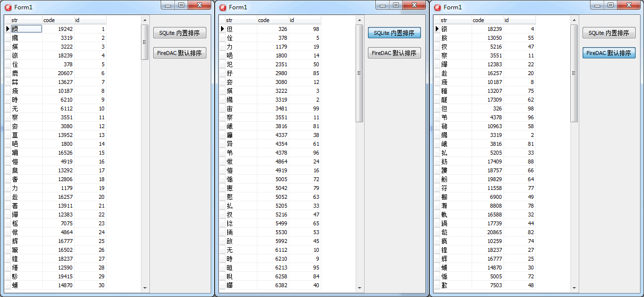Click the Form1 app icon in the middle window title bar
The width and height of the screenshot is (644, 297).
(223, 7)
